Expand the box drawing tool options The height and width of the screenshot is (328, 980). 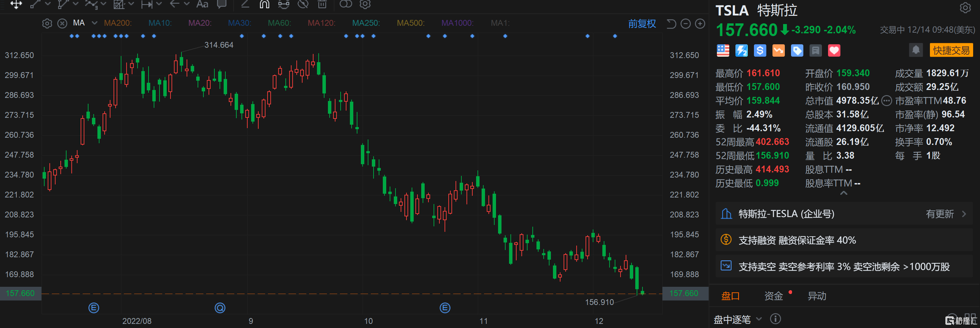pos(131,4)
